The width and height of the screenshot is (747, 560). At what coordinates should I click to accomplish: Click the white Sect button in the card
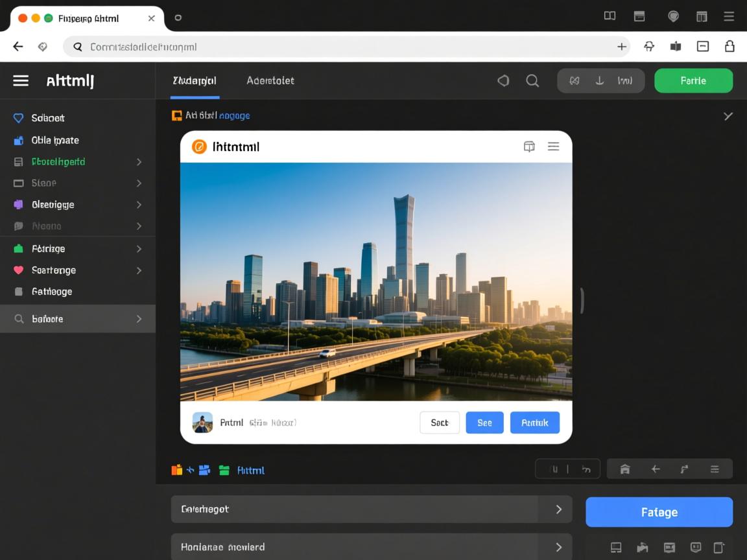tap(440, 423)
